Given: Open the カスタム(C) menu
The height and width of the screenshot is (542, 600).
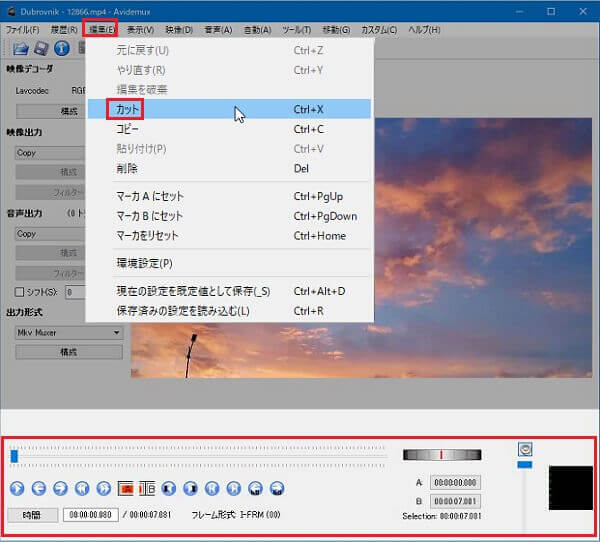Looking at the screenshot, I should pos(379,30).
